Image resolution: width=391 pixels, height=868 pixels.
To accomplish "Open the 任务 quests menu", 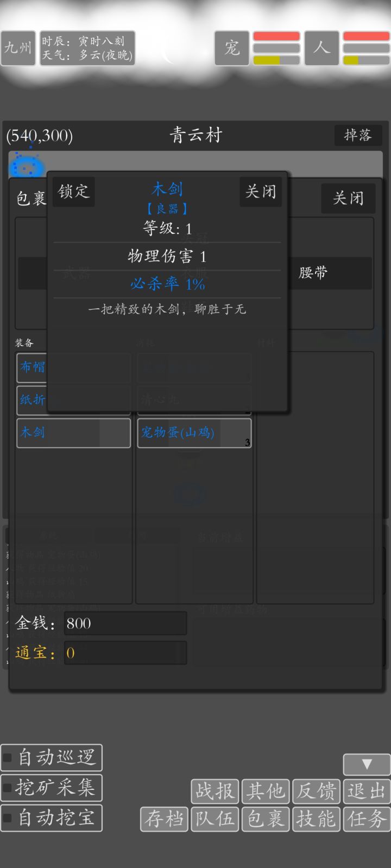I will point(367,819).
